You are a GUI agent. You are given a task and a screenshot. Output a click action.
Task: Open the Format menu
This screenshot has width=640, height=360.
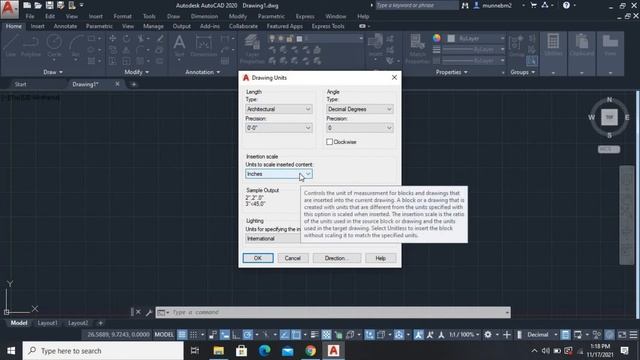(122, 16)
